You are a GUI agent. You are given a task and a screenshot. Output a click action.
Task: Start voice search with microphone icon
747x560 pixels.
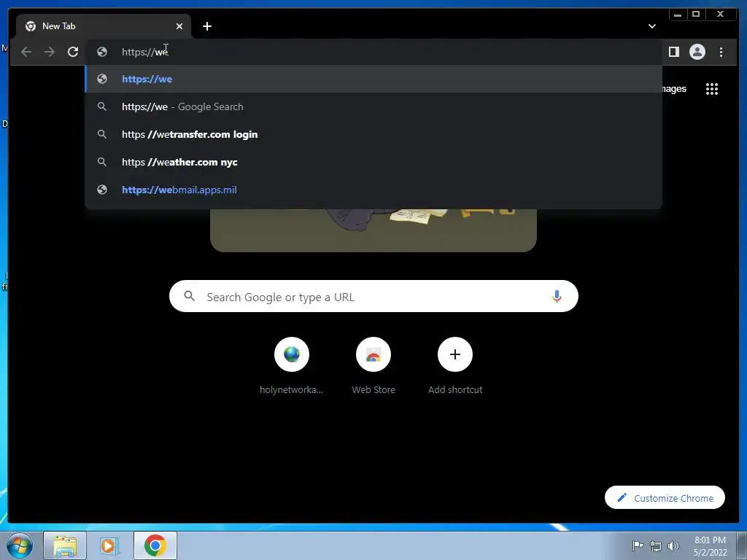click(x=557, y=297)
